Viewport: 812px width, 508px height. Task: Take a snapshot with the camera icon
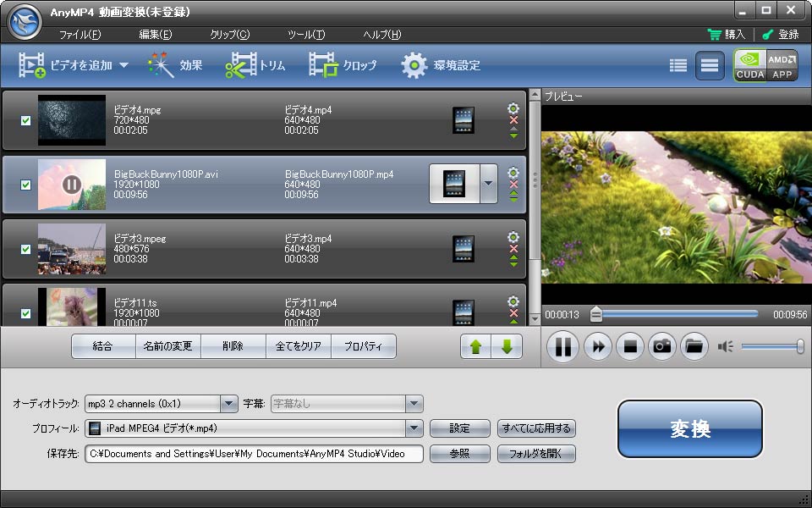tap(662, 346)
